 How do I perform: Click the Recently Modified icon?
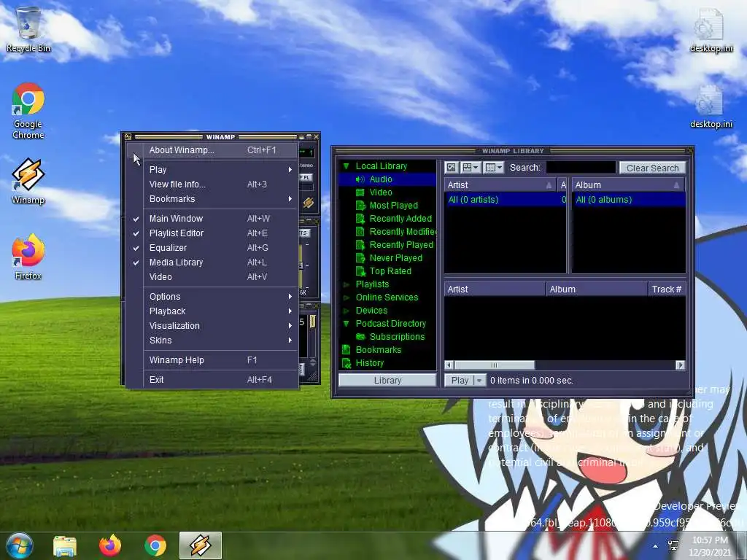[360, 231]
